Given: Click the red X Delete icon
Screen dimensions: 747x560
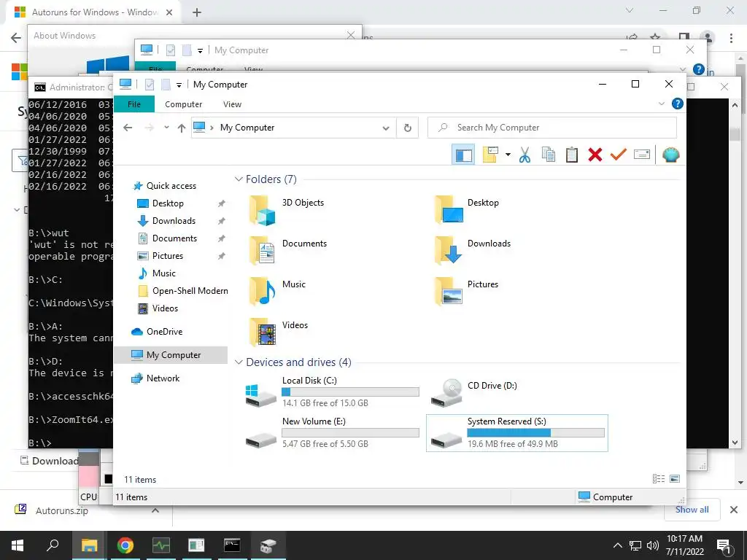Looking at the screenshot, I should coord(595,155).
